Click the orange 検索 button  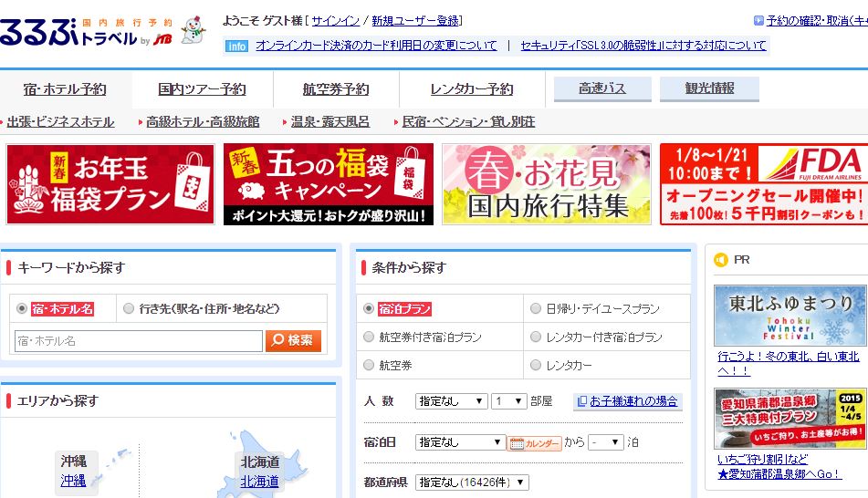coord(293,340)
